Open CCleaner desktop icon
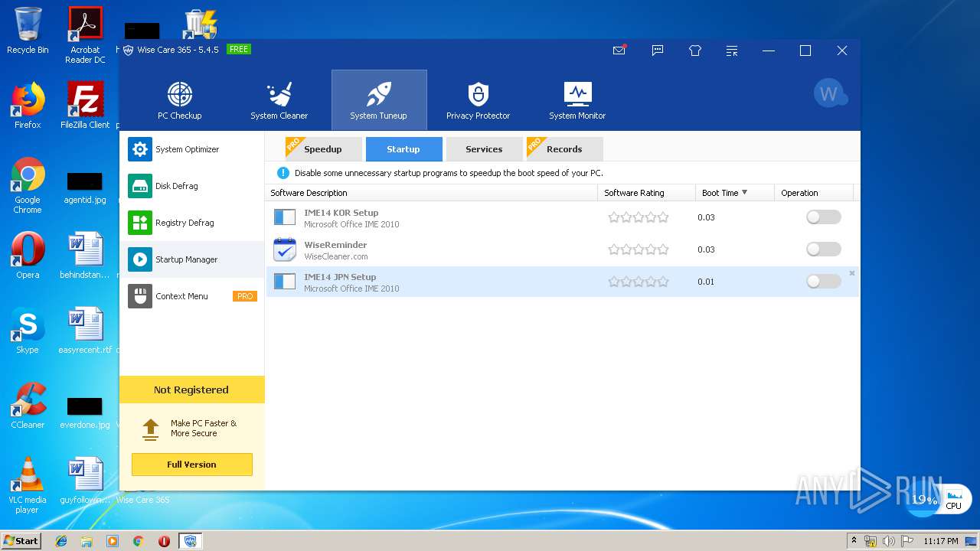The width and height of the screenshot is (980, 551). (28, 406)
